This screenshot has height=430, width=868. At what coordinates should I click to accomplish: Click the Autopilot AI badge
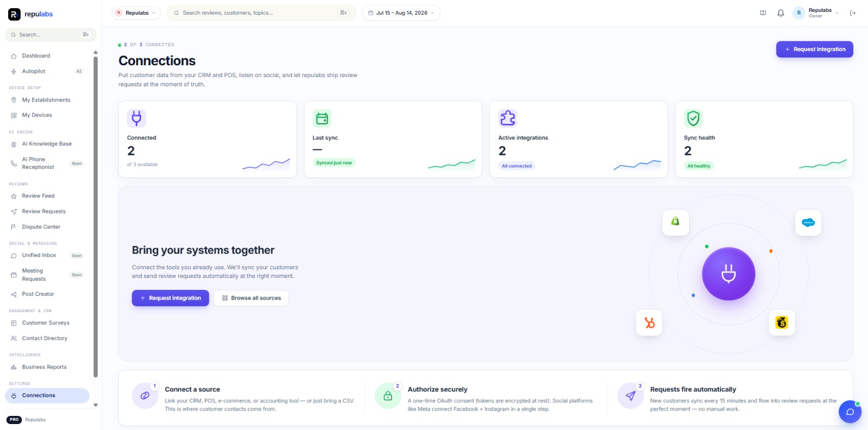[x=79, y=72]
